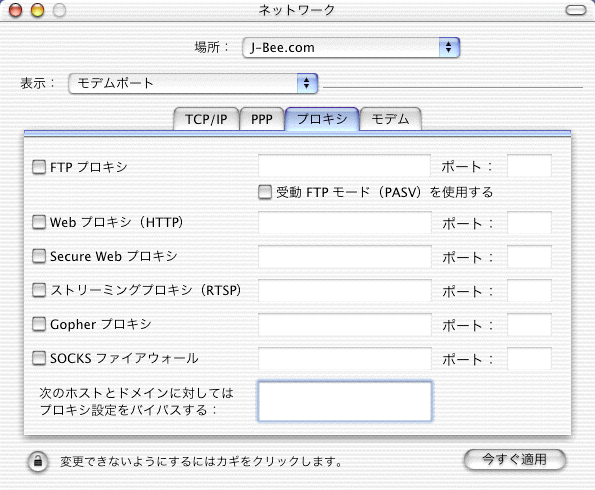Click the toolbar toggle pill in title bar
Image resolution: width=595 pixels, height=490 pixels.
tap(576, 10)
